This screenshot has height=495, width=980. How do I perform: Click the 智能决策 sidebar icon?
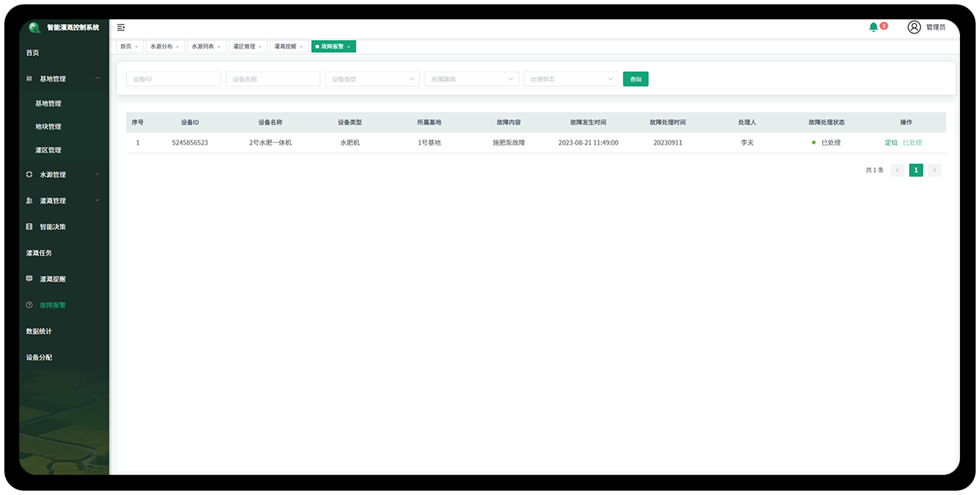(x=30, y=227)
